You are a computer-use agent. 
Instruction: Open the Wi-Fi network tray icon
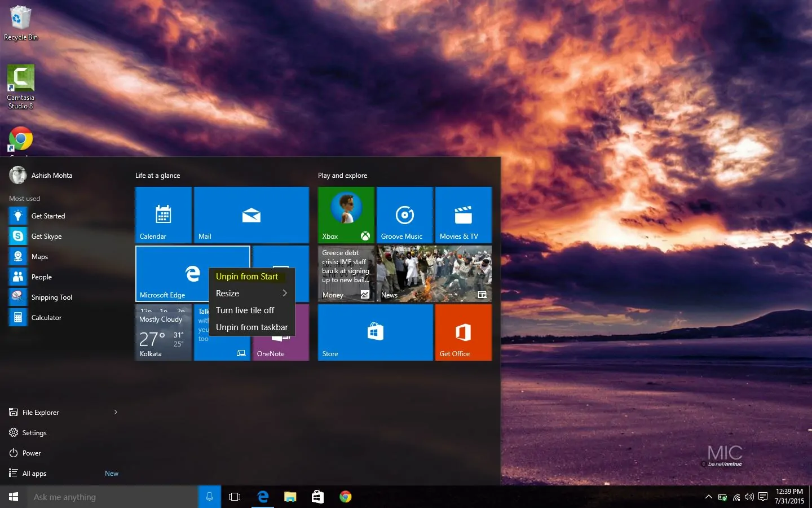pyautogui.click(x=736, y=497)
